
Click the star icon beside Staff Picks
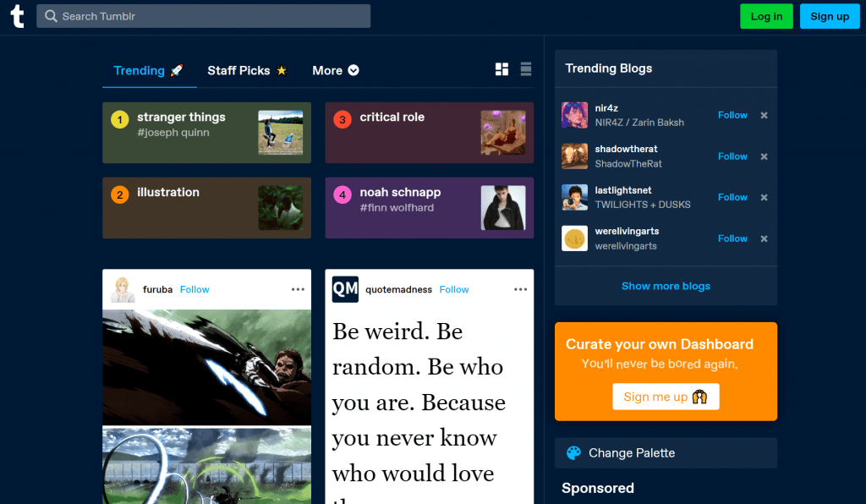click(282, 70)
